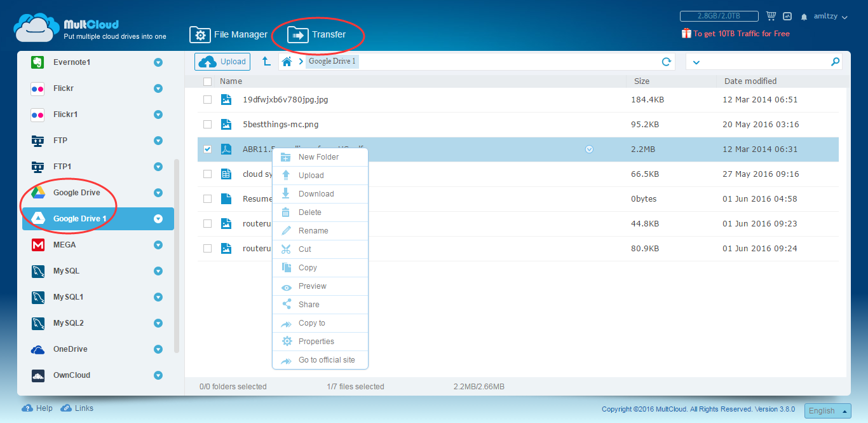Choose Download in the context menu
The height and width of the screenshot is (423, 868).
320,194
